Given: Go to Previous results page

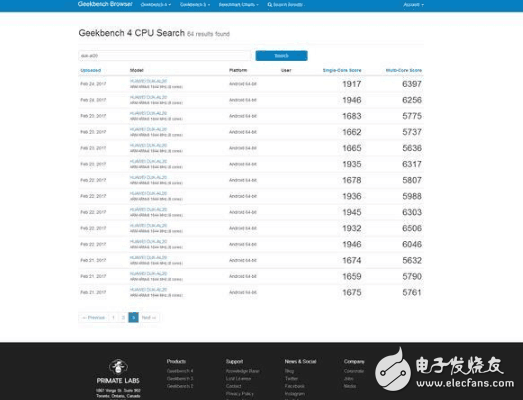Looking at the screenshot, I should tap(94, 318).
